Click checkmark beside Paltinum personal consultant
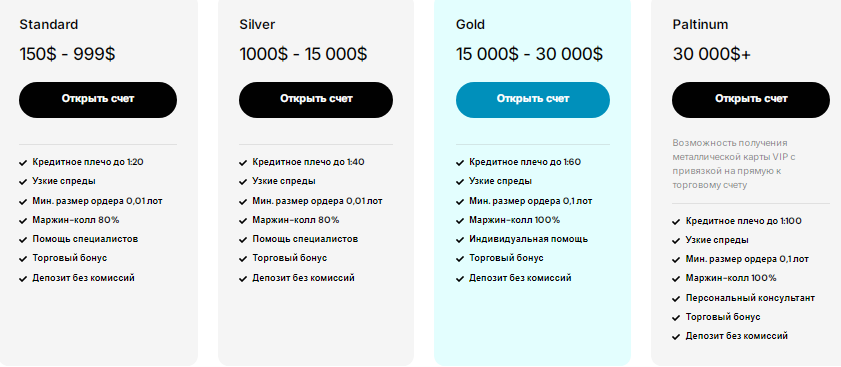The width and height of the screenshot is (841, 367). point(676,298)
